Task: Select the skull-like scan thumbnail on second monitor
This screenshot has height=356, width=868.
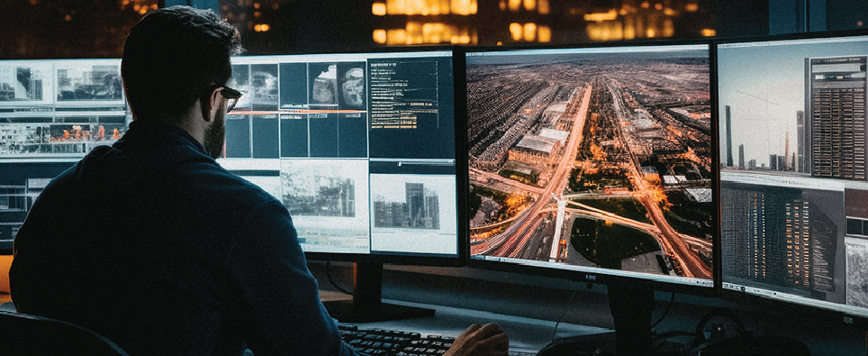Action: click(x=352, y=85)
